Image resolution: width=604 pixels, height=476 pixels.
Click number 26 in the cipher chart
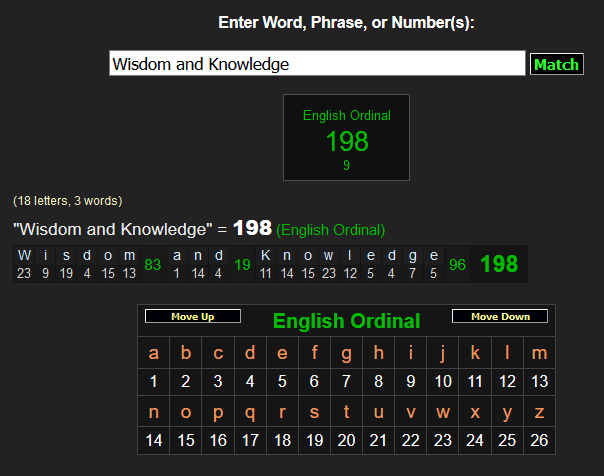click(540, 440)
